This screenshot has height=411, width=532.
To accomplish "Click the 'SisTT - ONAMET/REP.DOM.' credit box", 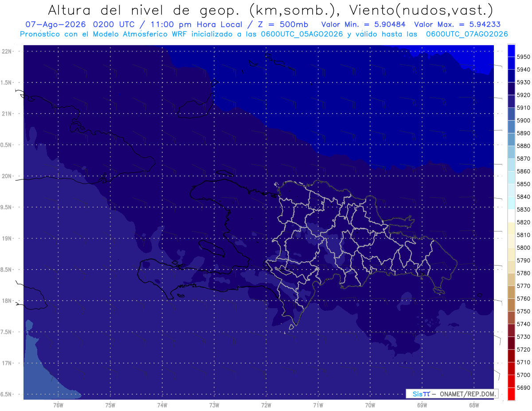I will coord(452,394).
